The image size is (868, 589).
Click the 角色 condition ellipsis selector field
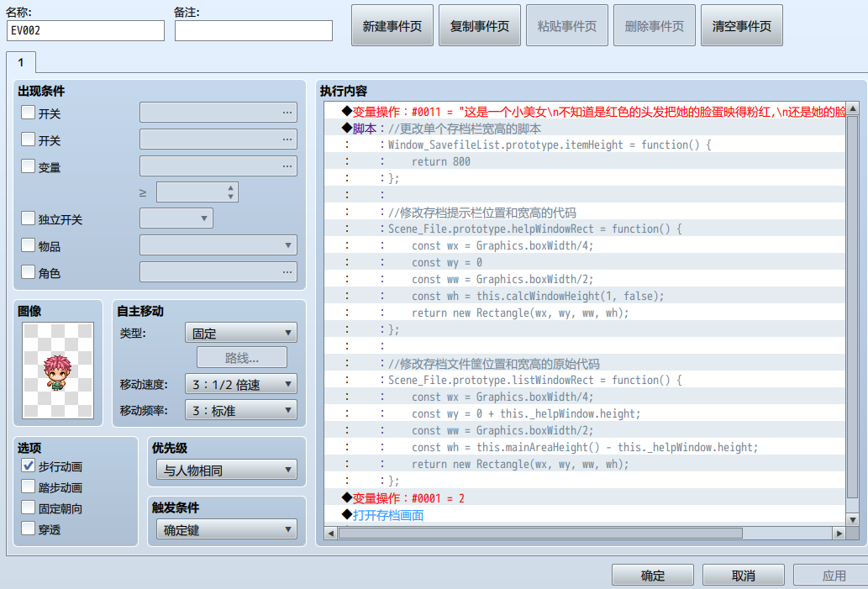218,271
